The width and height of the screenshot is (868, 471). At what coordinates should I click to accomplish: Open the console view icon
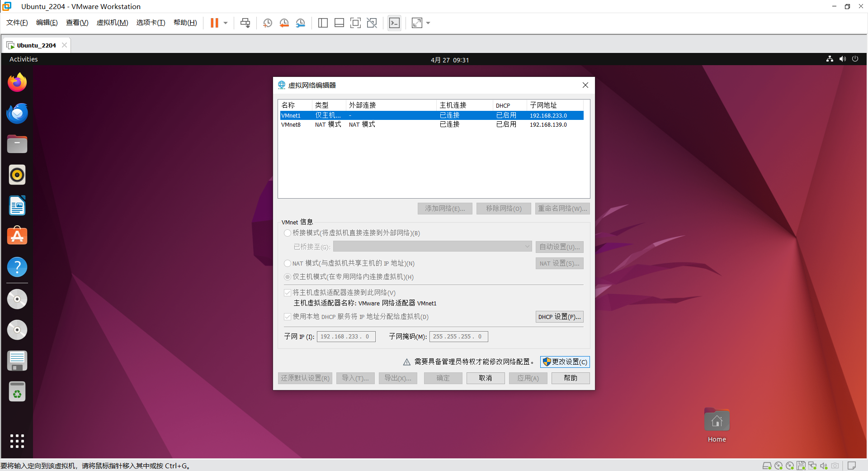[394, 23]
